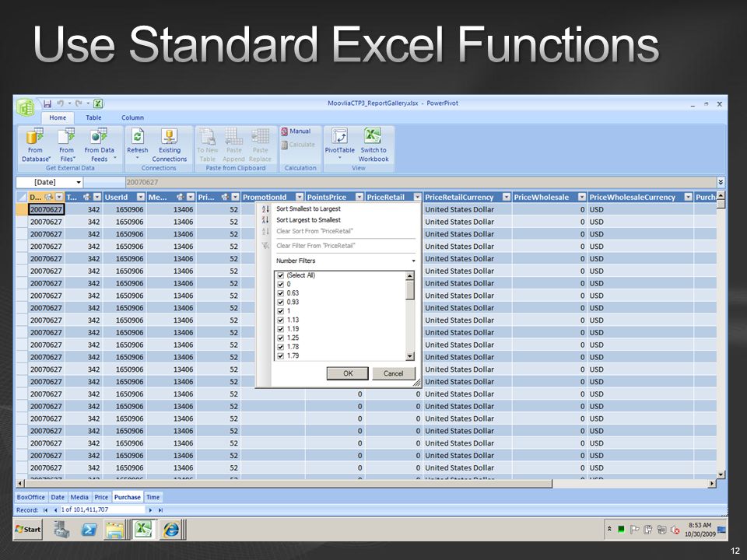Click the From Database icon

pyautogui.click(x=35, y=137)
